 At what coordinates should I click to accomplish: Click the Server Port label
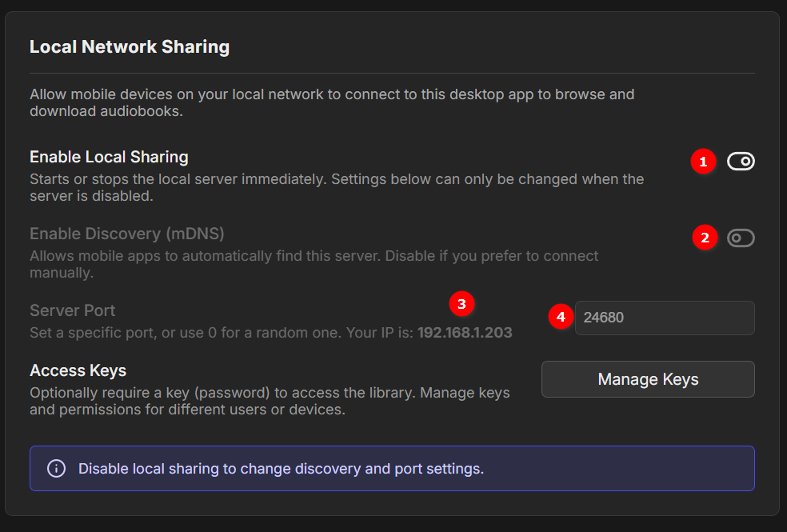click(x=72, y=310)
